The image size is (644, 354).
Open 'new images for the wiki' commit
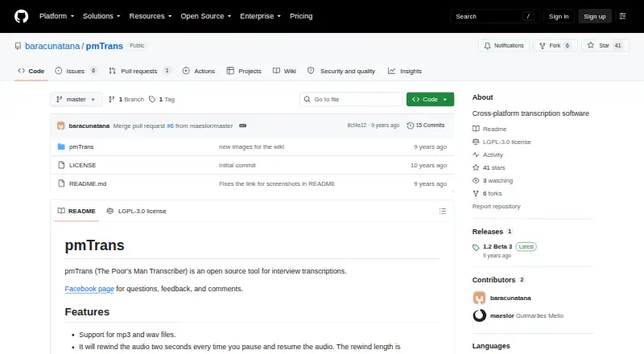pyautogui.click(x=251, y=146)
